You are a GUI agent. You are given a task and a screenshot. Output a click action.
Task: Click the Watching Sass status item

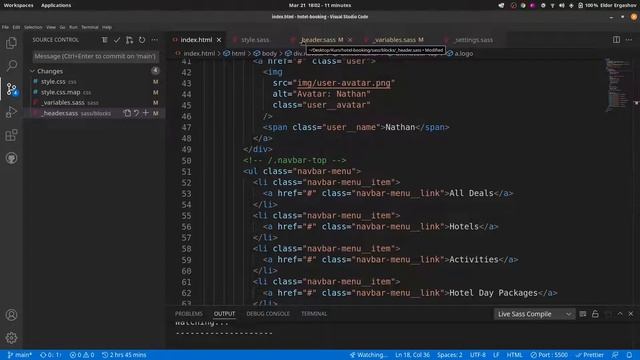368,355
